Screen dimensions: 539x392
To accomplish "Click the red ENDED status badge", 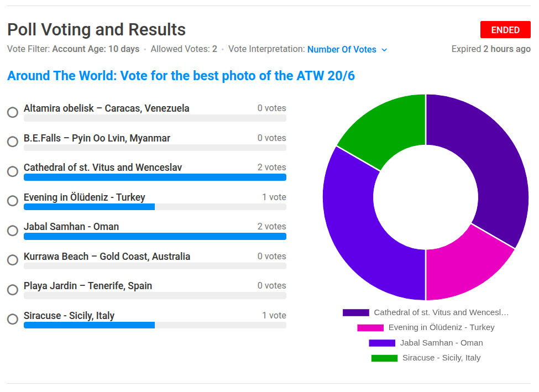I will pos(505,30).
